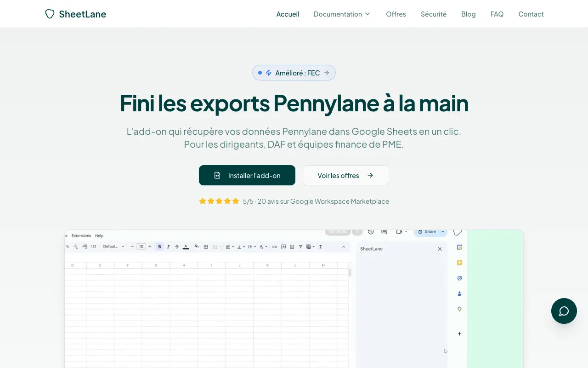Viewport: 588px width, 368px height.
Task: Close the SheetLane sidebar panel
Action: (x=440, y=249)
